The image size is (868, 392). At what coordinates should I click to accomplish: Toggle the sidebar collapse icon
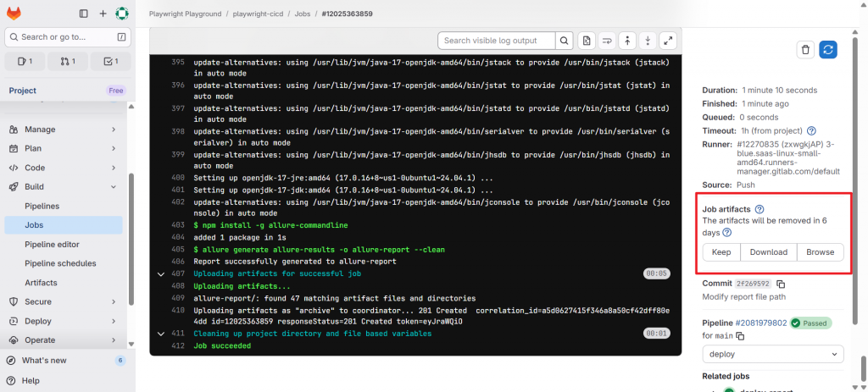point(84,14)
